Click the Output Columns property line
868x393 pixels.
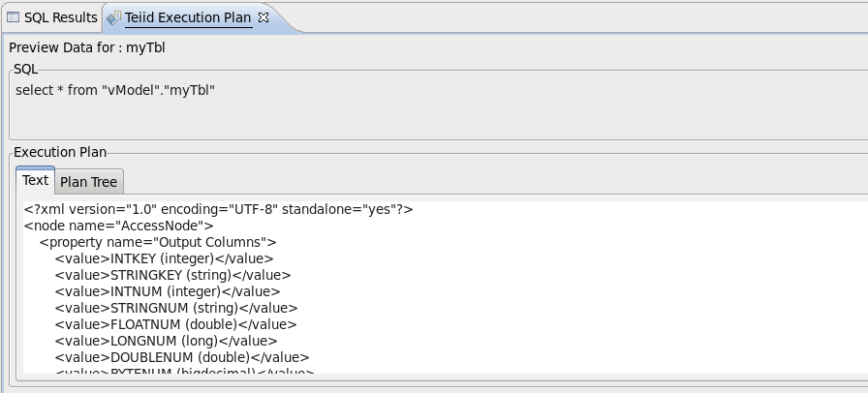pos(158,242)
